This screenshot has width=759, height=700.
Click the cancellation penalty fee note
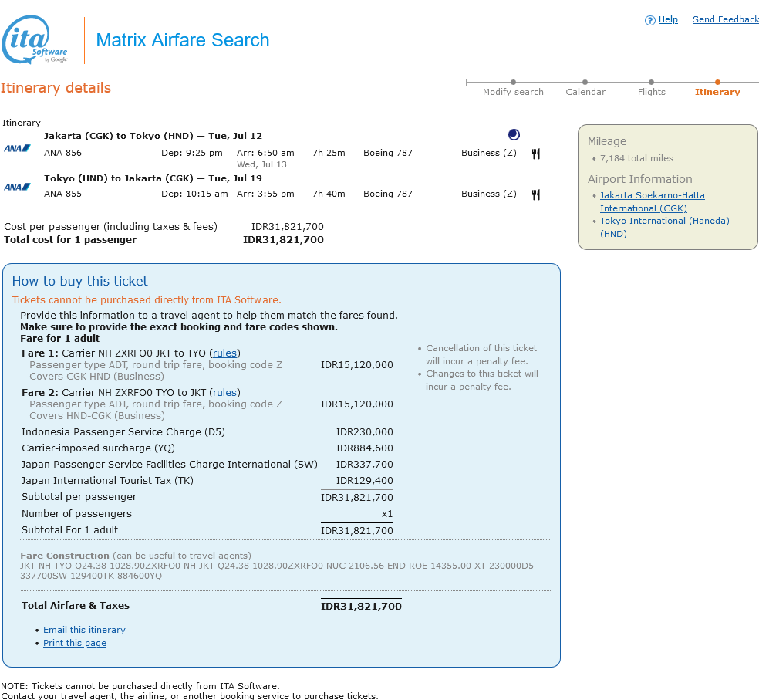[x=481, y=354]
